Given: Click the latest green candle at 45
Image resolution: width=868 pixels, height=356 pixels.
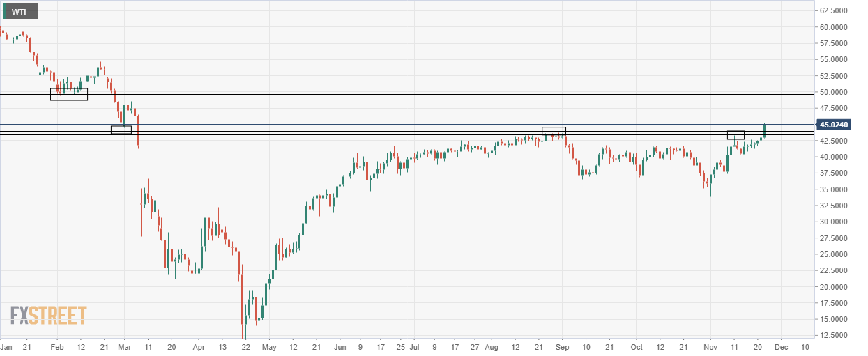Looking at the screenshot, I should [x=765, y=130].
